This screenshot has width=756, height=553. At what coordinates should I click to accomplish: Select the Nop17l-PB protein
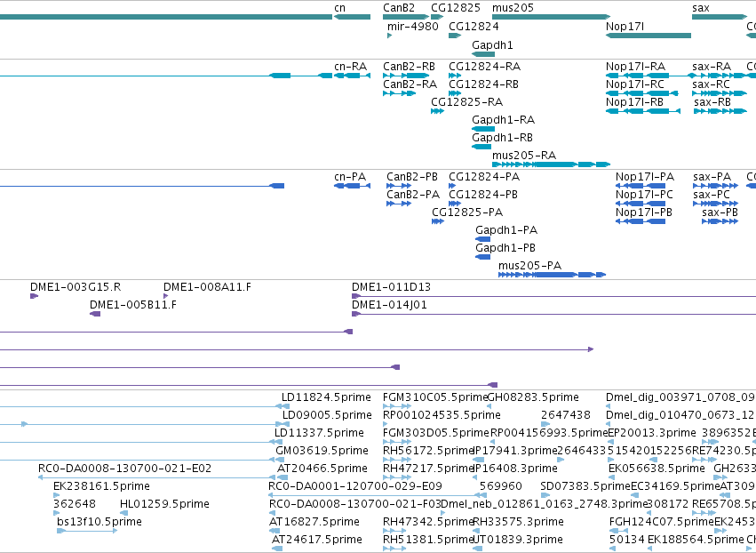point(641,221)
